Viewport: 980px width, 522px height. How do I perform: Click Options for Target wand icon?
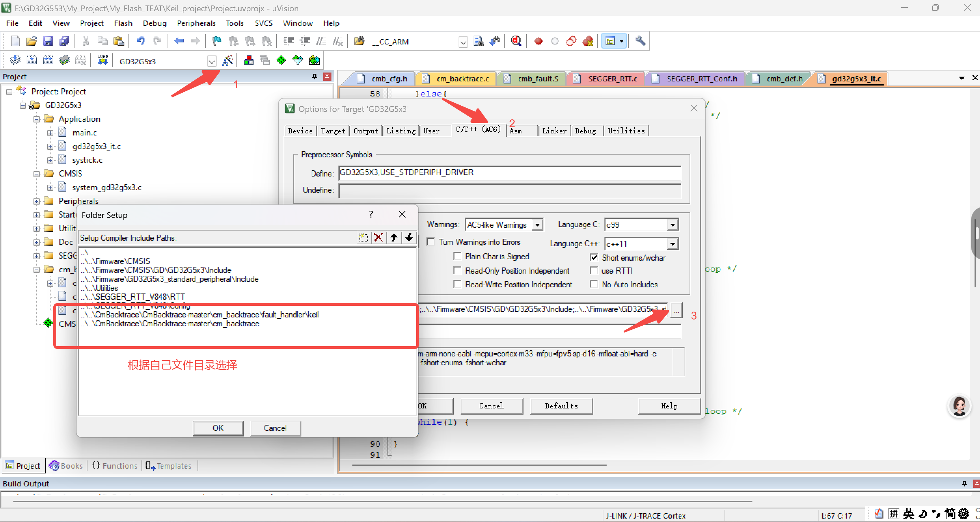click(228, 61)
